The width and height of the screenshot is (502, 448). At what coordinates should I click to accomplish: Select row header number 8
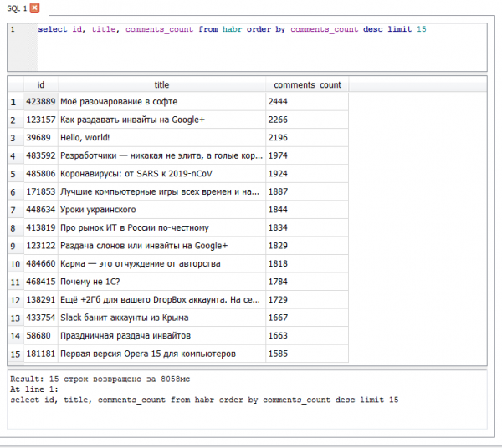[x=14, y=227]
